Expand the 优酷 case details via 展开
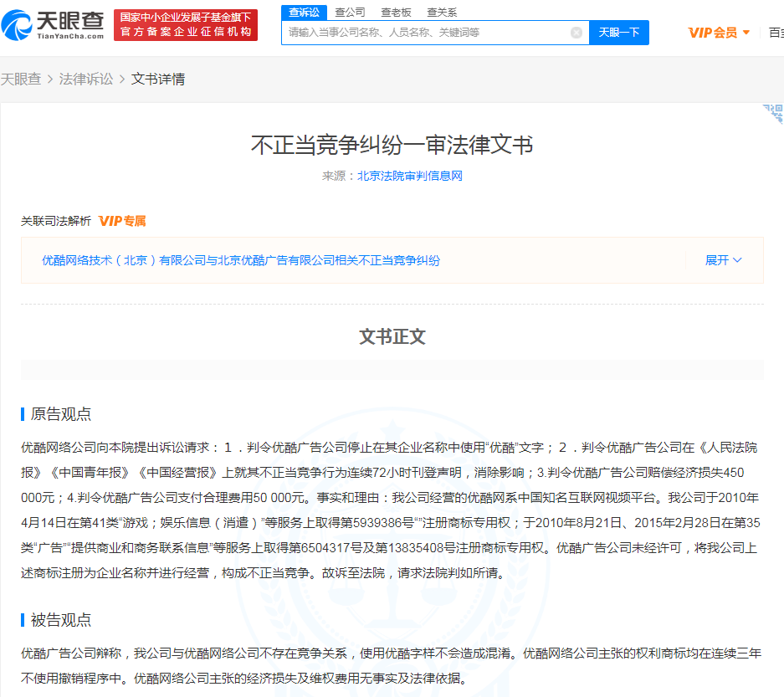 pyautogui.click(x=716, y=260)
